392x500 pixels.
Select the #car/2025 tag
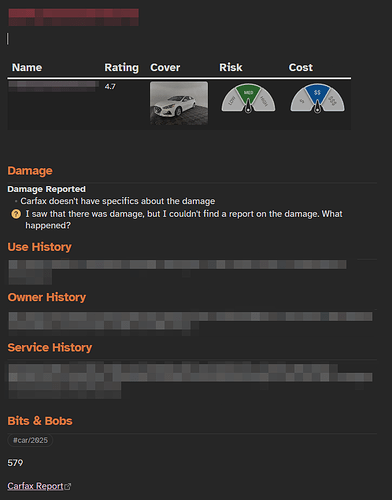30,440
